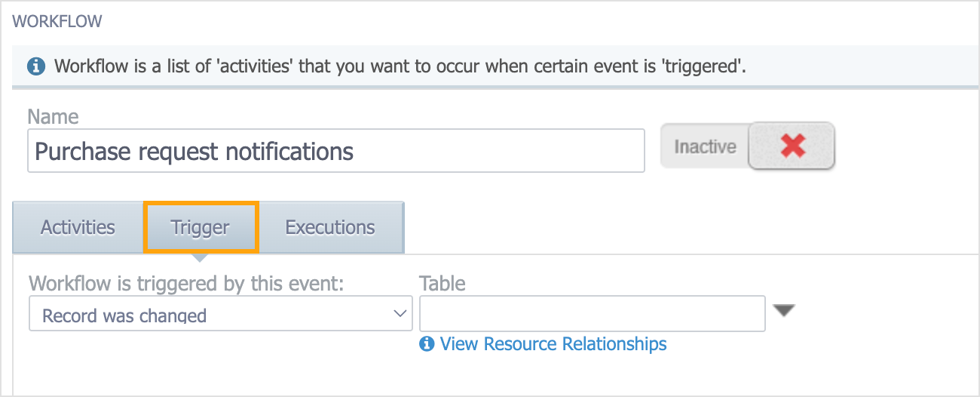Click the chevron on the trigger event select

point(400,314)
